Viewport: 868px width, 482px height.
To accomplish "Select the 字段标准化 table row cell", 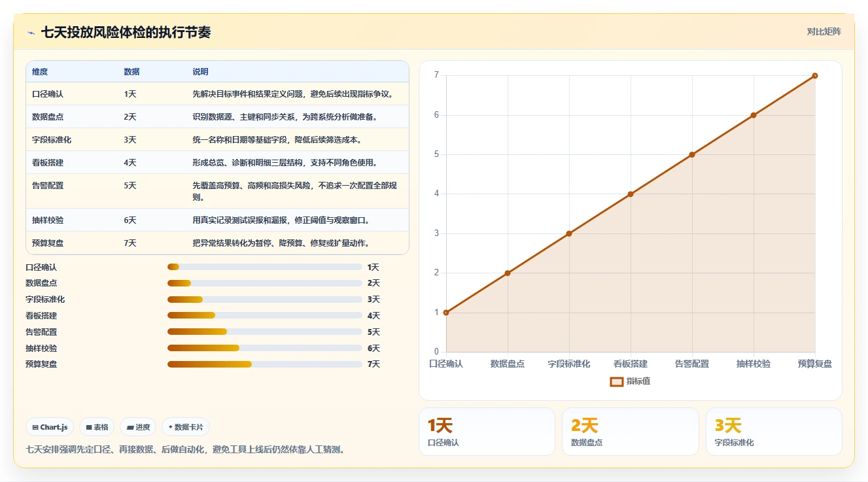I will [72, 140].
